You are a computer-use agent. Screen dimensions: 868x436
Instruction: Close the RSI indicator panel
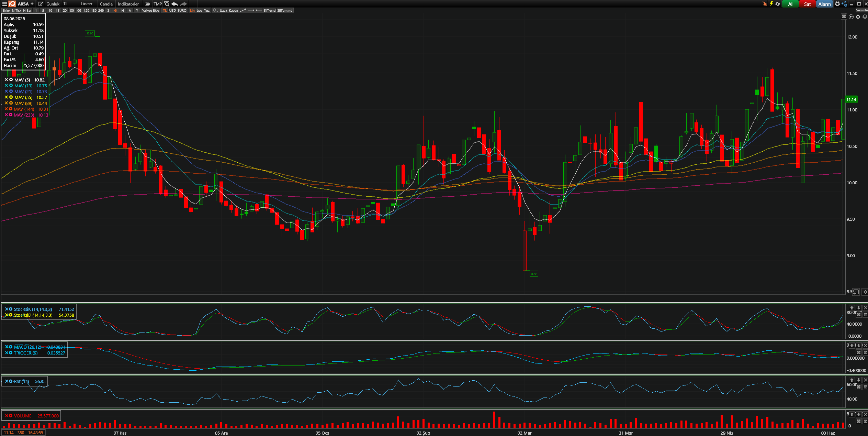865,380
